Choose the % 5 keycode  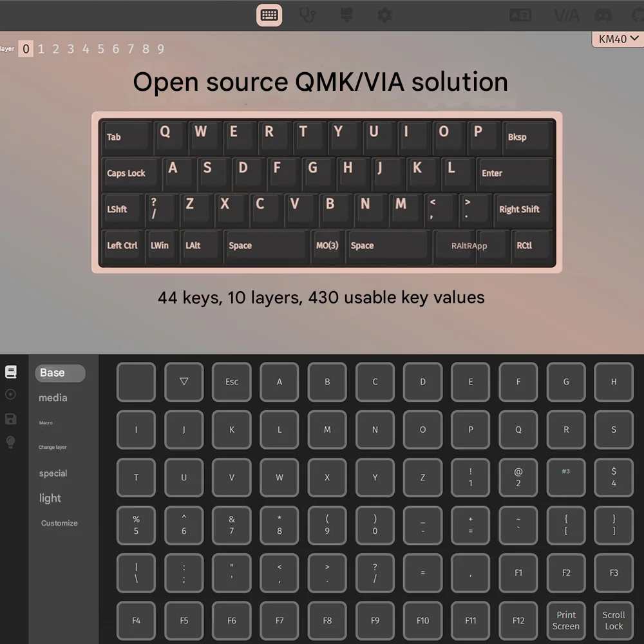tap(136, 526)
